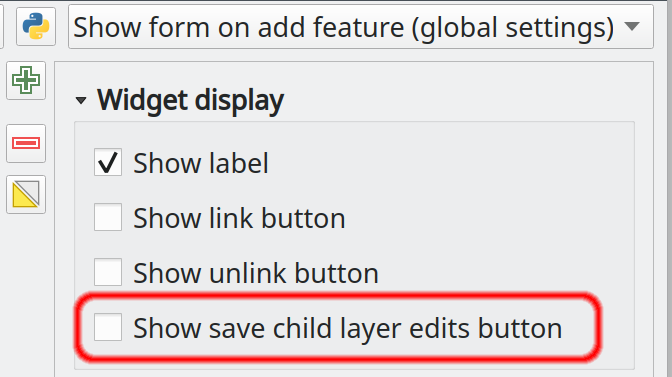672x377 pixels.
Task: Open the Python init code configuration
Action: pos(36,27)
